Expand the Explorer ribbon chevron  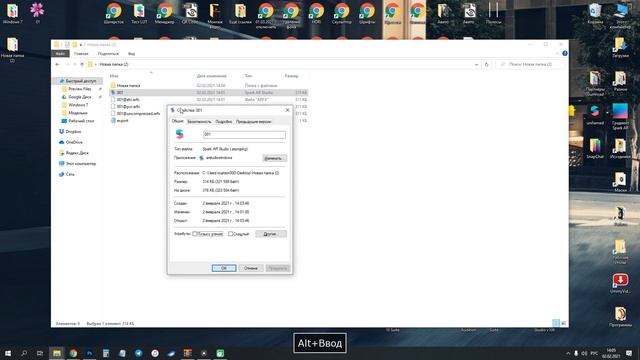(x=558, y=53)
